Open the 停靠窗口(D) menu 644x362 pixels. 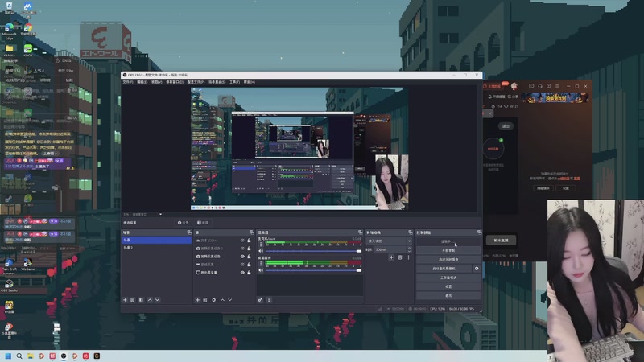tap(175, 82)
